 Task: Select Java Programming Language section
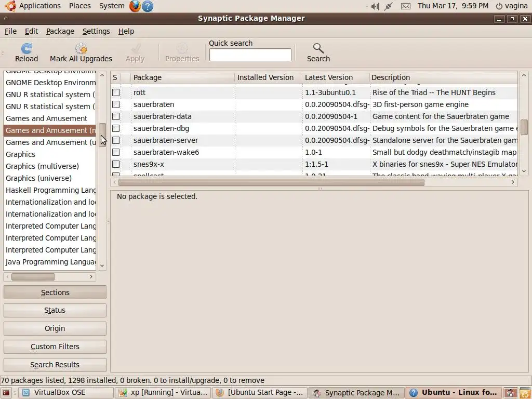pos(50,262)
